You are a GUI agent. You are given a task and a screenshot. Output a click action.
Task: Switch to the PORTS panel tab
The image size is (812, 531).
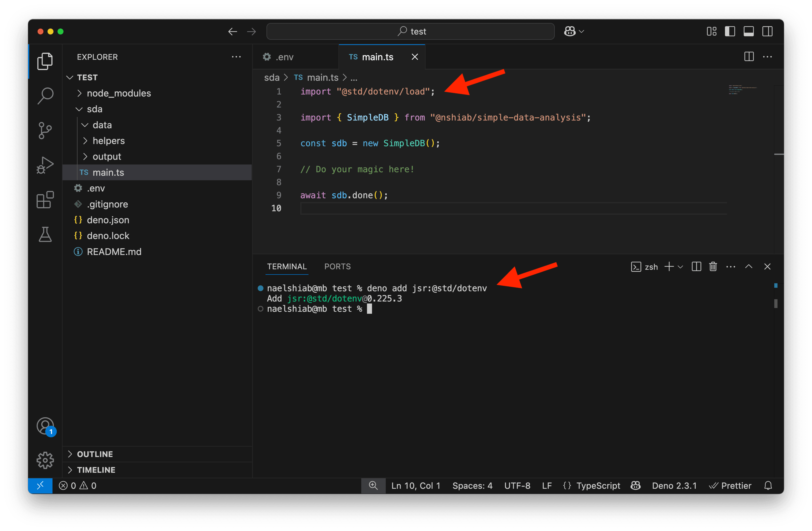tap(337, 266)
